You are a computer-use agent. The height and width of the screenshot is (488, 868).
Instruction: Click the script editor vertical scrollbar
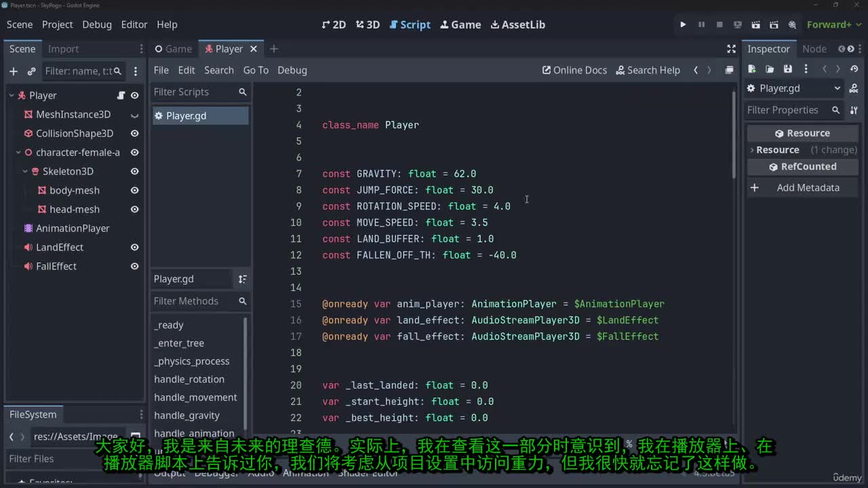coord(733,136)
